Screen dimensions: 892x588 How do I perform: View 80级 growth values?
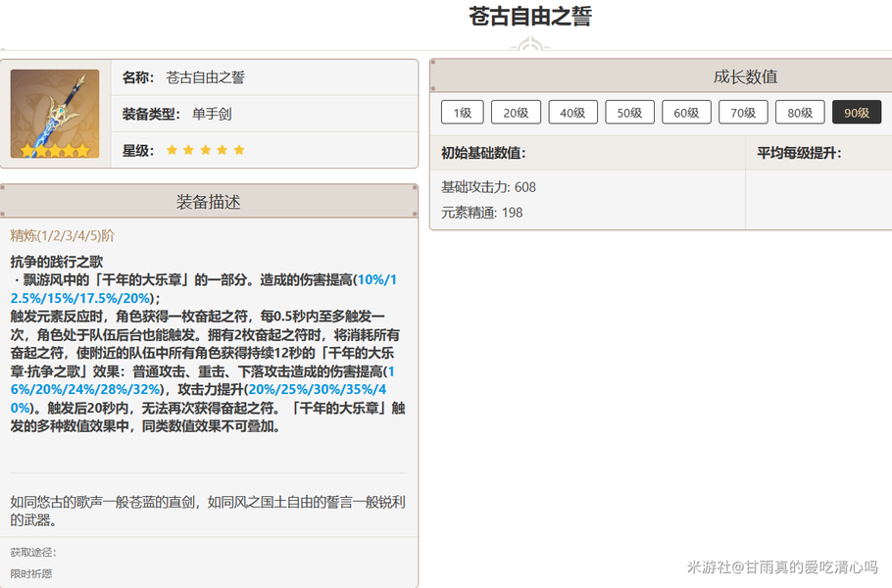800,113
